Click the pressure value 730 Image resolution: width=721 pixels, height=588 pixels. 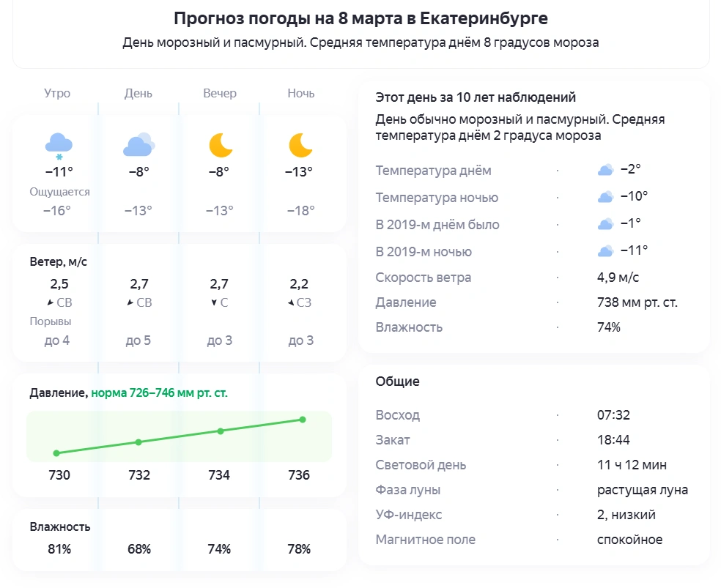tap(59, 475)
